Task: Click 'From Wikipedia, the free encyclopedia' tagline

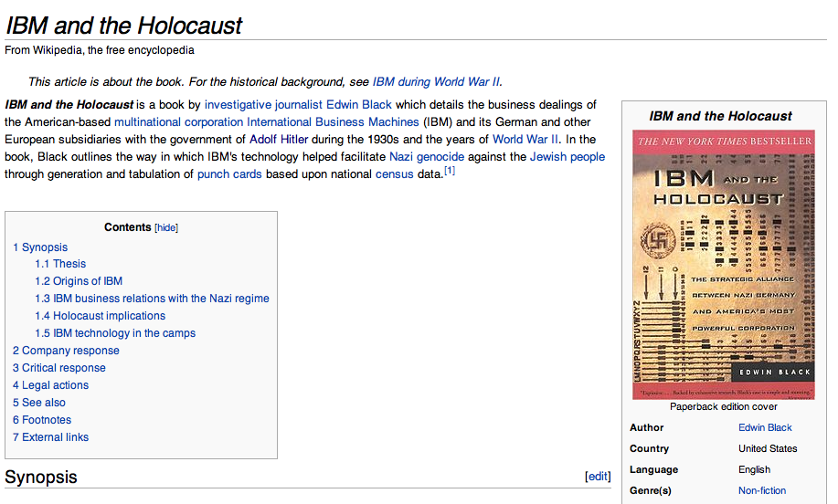Action: pyautogui.click(x=100, y=50)
